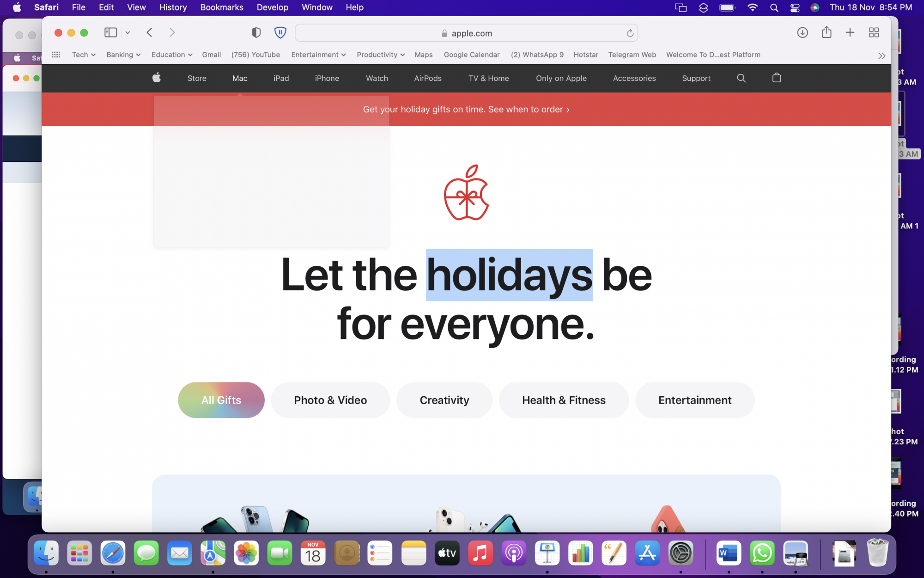
Task: Show Safari downloads icon
Action: tap(802, 32)
